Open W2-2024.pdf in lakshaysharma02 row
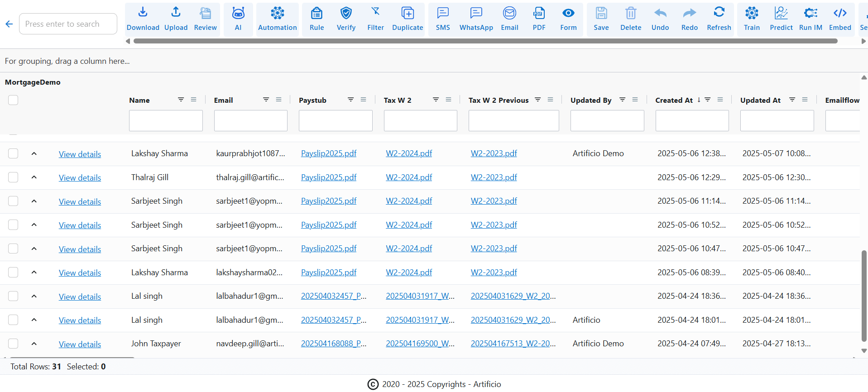 (x=409, y=272)
